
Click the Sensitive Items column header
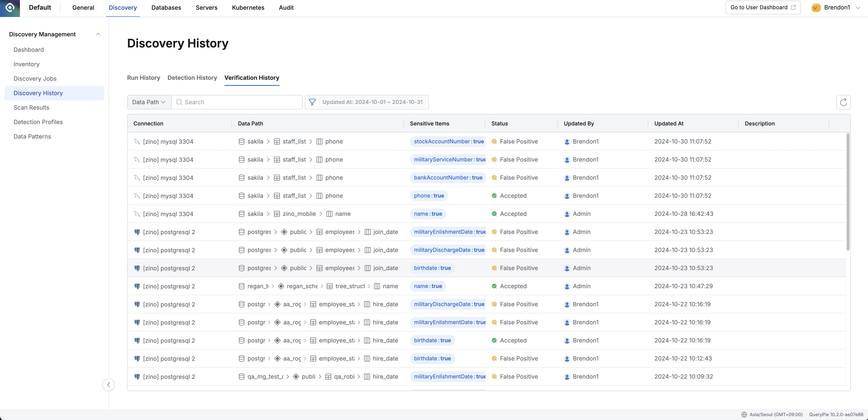[x=430, y=123]
